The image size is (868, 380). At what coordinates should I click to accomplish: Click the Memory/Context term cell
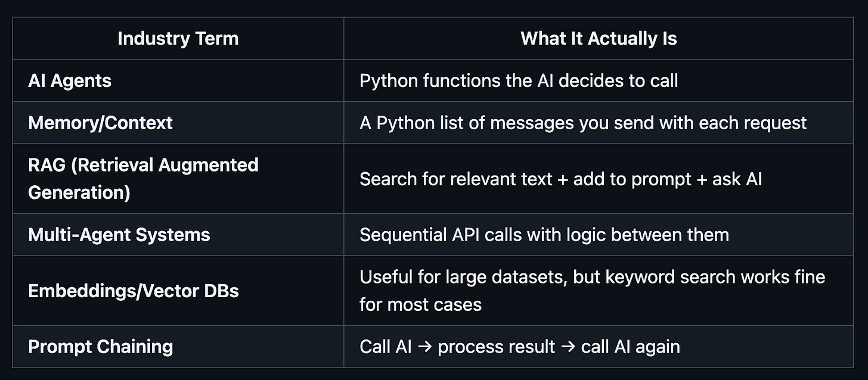[178, 123]
